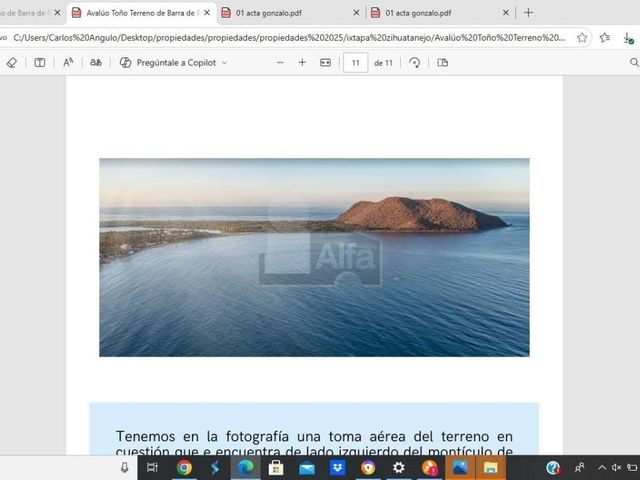Close the first 01 acta gonzalo.pdf tab

[x=356, y=13]
